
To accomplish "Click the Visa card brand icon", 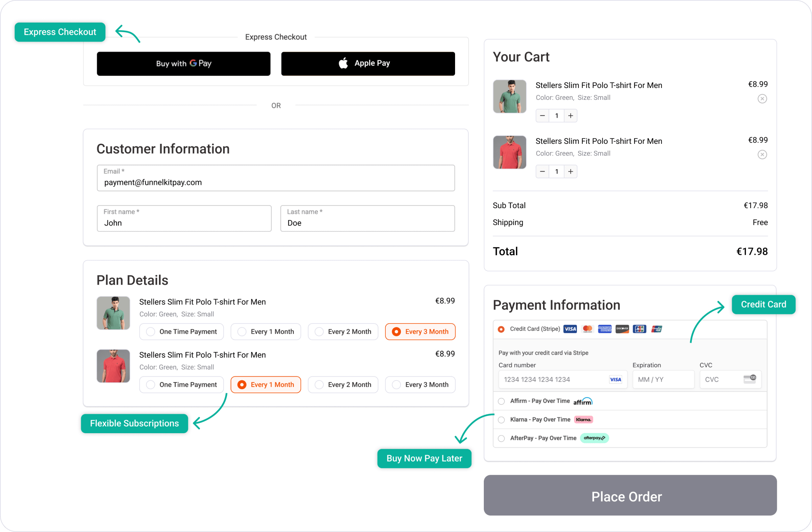I will (x=570, y=329).
